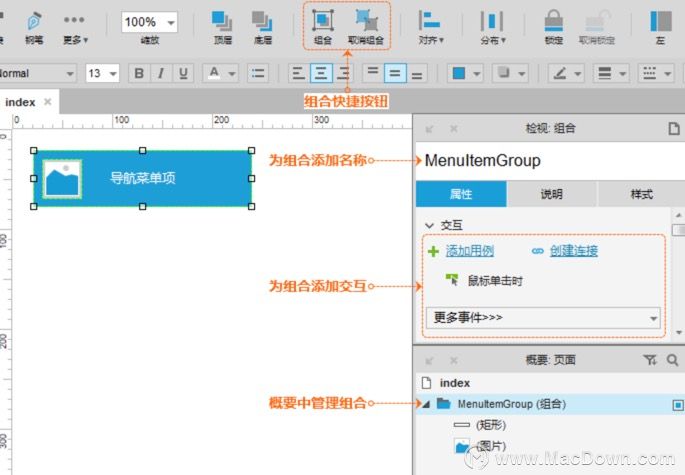The image size is (685, 475).
Task: Select the 鼠标单击时 event
Action: [x=495, y=281]
